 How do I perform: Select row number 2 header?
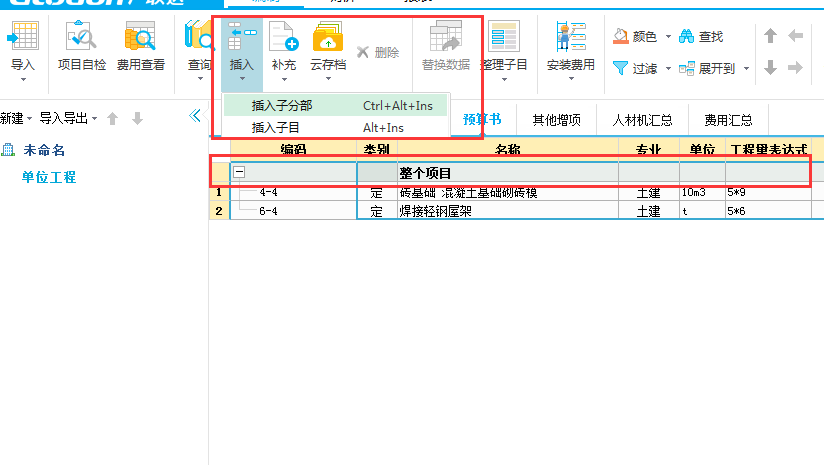[219, 211]
